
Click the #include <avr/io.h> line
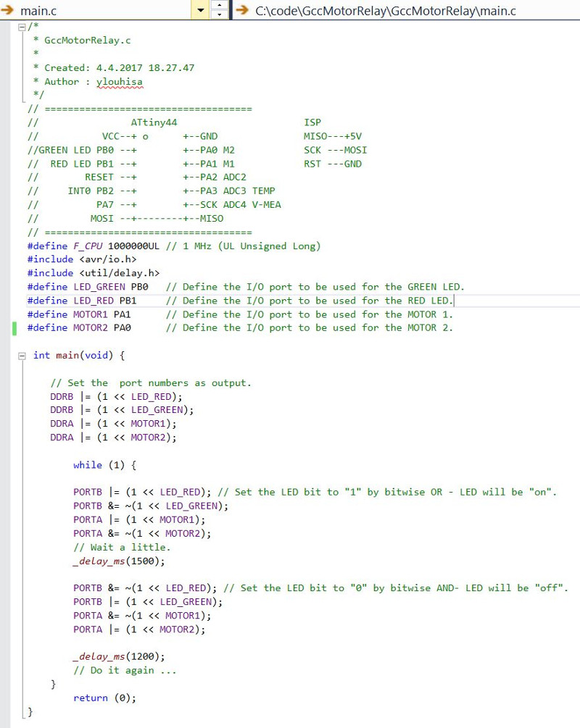click(80, 259)
